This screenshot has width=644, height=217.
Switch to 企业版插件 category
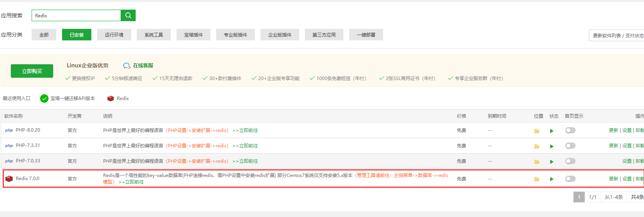[x=280, y=35]
